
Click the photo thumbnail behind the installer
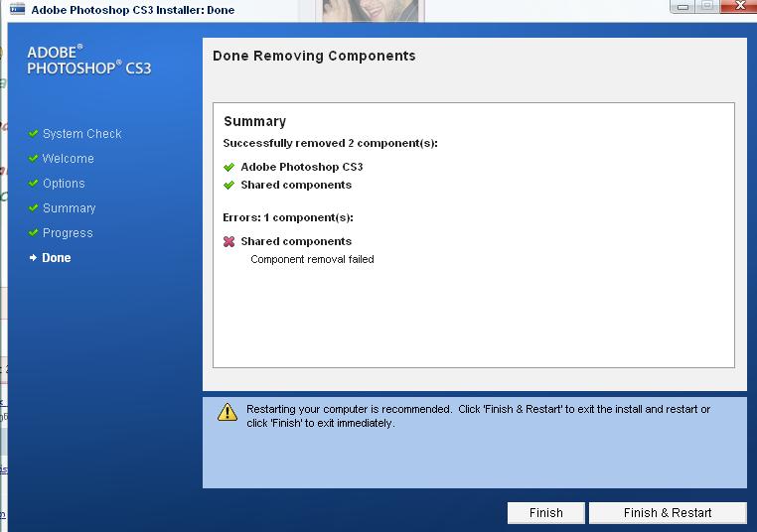(372, 12)
